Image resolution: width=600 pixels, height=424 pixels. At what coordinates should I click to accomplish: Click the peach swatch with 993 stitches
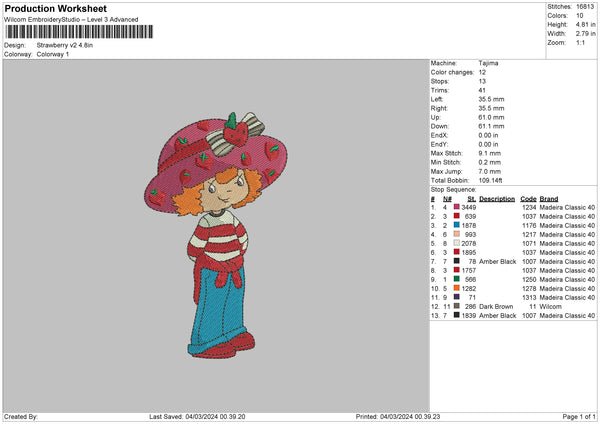coord(457,234)
